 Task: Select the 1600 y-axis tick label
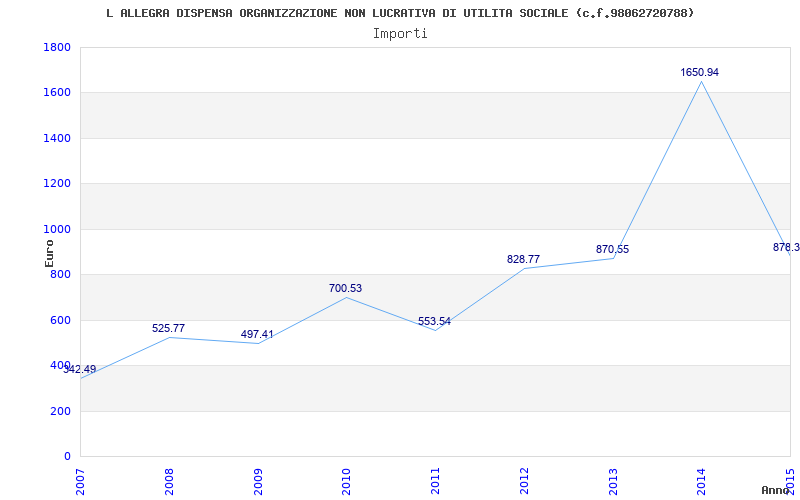[x=57, y=93]
